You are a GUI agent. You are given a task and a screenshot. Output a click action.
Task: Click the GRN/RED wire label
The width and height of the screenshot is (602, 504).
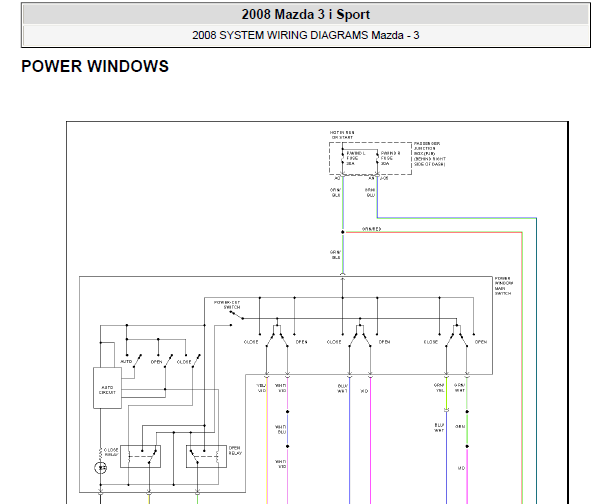pos(371,229)
